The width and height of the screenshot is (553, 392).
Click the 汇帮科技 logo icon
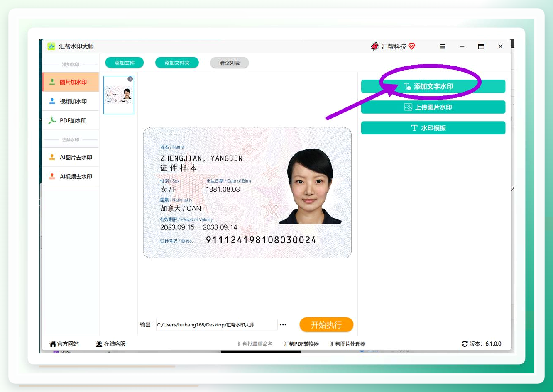375,46
